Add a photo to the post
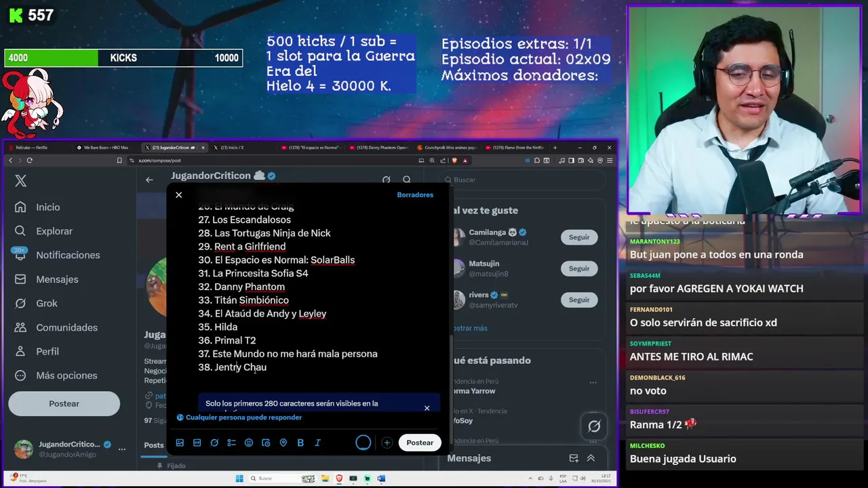Viewport: 868px width, 488px height. click(180, 443)
